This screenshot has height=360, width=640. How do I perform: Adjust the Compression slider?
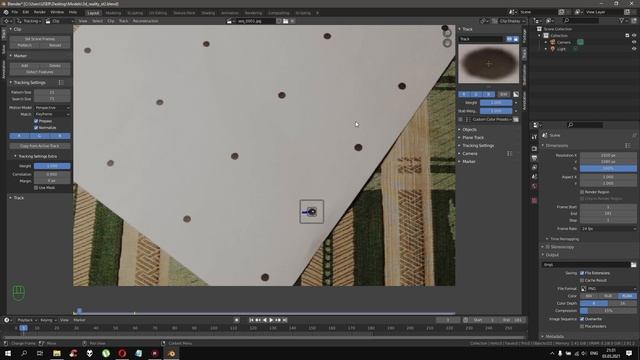[608, 311]
